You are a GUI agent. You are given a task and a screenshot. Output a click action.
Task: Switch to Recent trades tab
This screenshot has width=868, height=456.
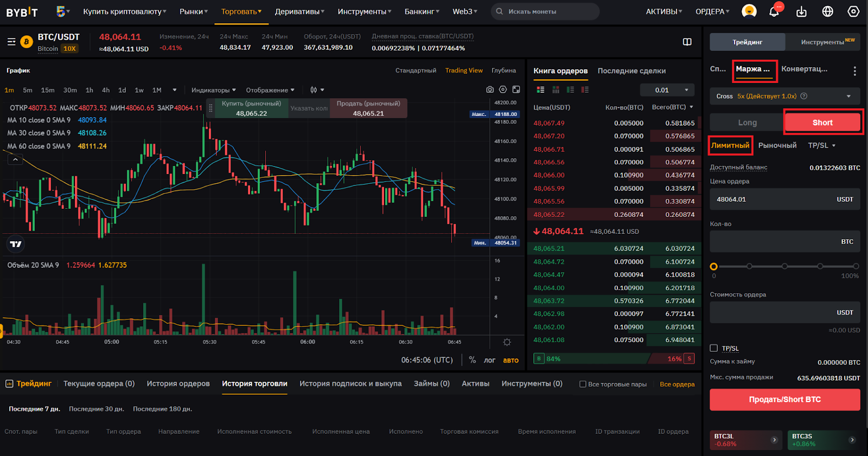pos(631,71)
